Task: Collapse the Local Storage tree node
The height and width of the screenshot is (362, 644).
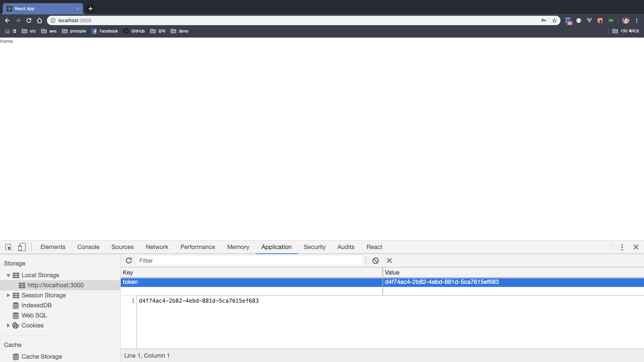Action: coord(8,275)
